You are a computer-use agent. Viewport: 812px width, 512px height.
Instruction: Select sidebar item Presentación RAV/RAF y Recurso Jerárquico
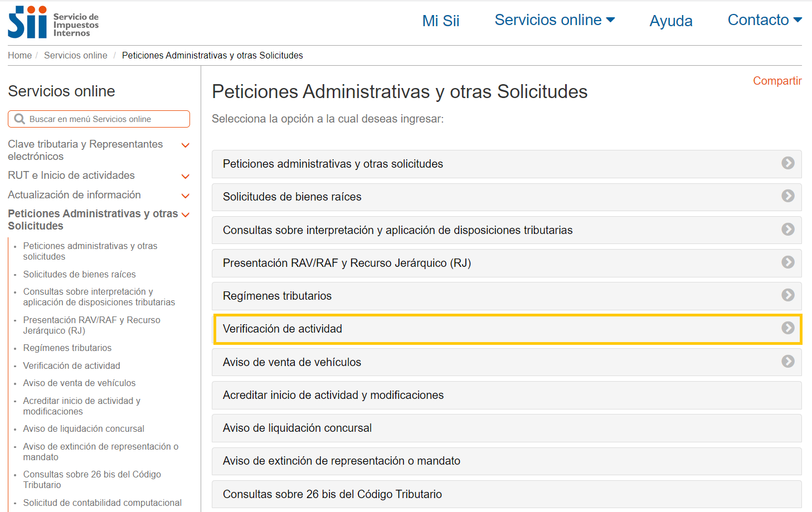coord(91,325)
